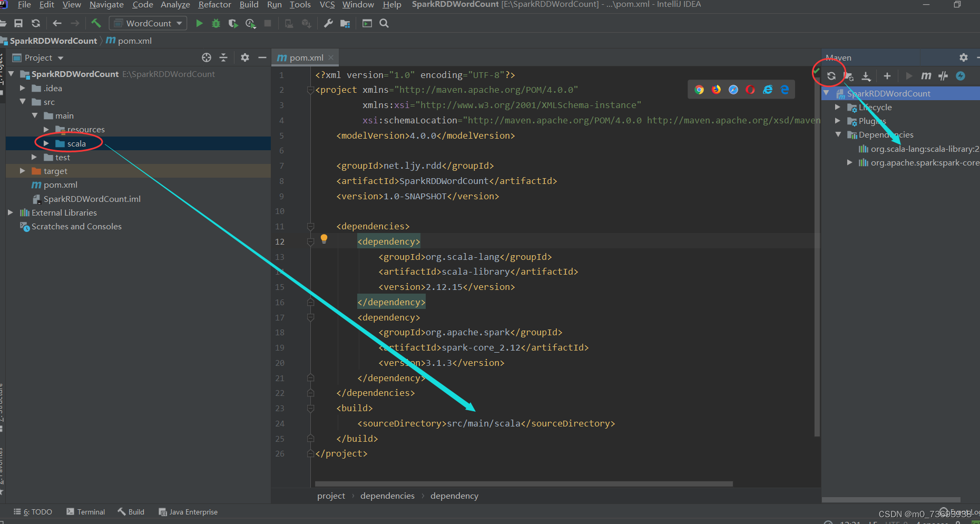Open the File menu
Viewport: 980px width, 524px height.
point(24,5)
